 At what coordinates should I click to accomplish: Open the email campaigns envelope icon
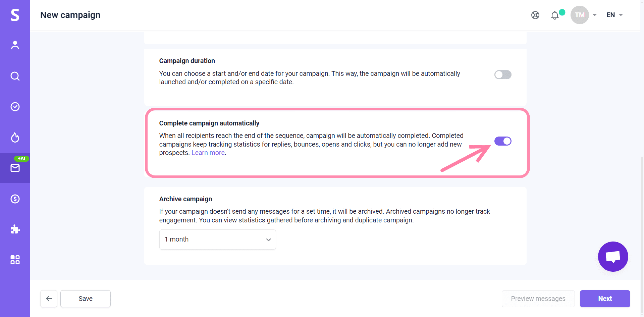tap(15, 168)
